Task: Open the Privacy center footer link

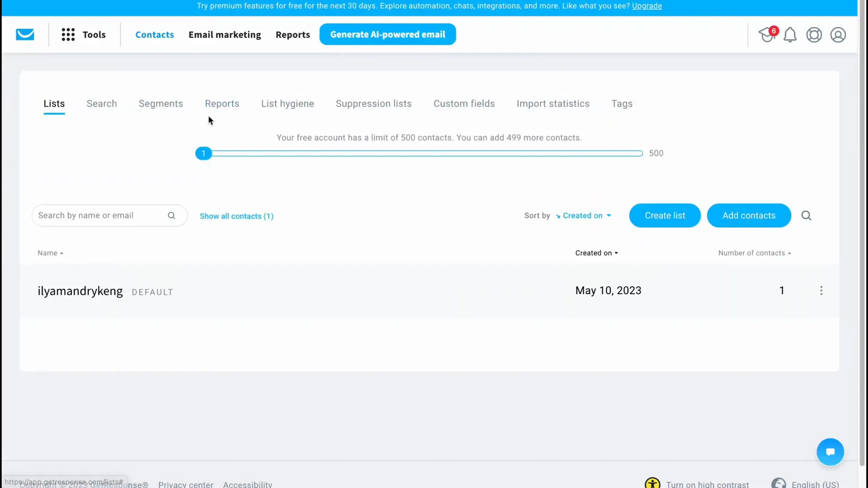Action: [186, 484]
